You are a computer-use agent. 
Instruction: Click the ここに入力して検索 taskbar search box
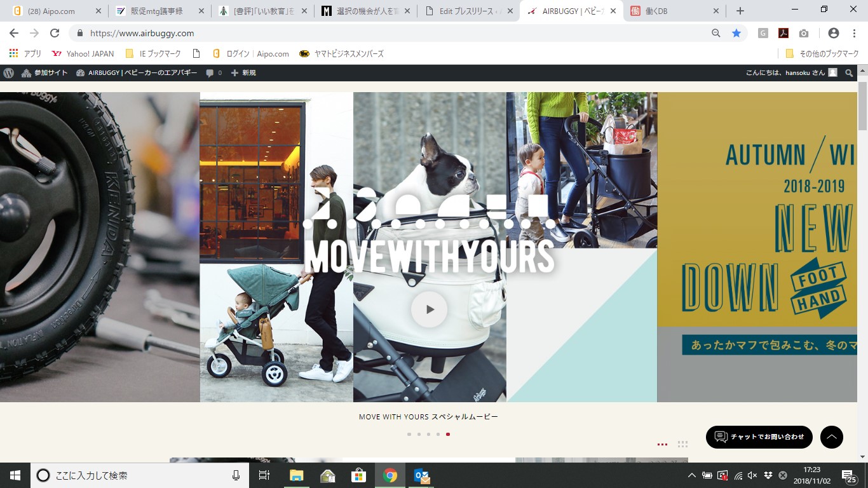140,475
